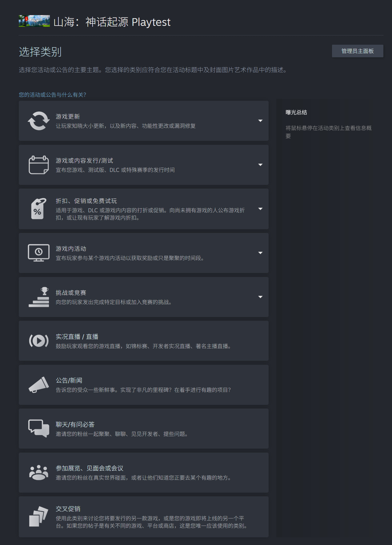Click the 您的活动或公告与什么有关? label
Image resolution: width=392 pixels, height=545 pixels.
pos(53,95)
